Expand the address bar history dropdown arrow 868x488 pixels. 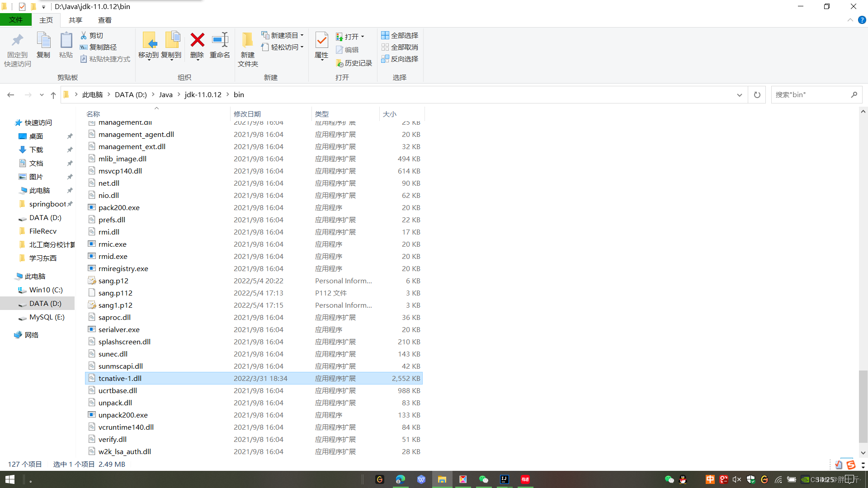tap(739, 95)
